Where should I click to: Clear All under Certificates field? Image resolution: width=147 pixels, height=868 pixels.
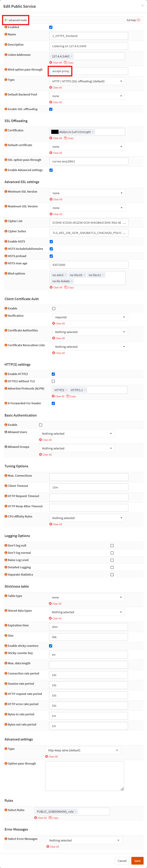click(x=56, y=138)
